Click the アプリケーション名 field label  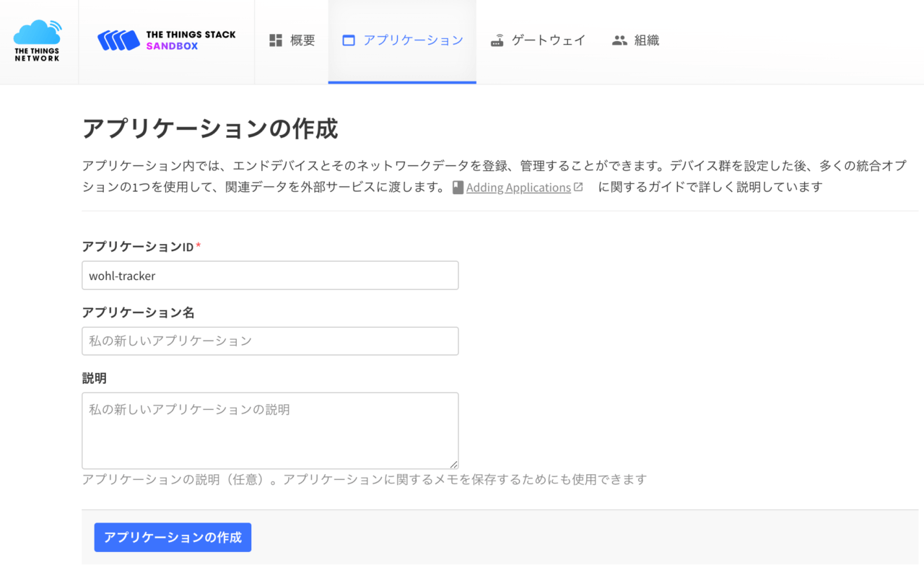click(138, 312)
